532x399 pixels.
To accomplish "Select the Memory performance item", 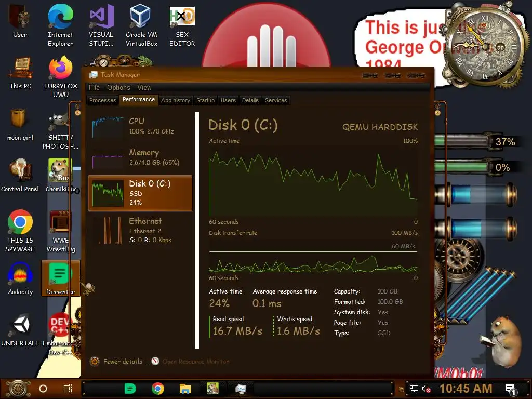I will [x=140, y=158].
